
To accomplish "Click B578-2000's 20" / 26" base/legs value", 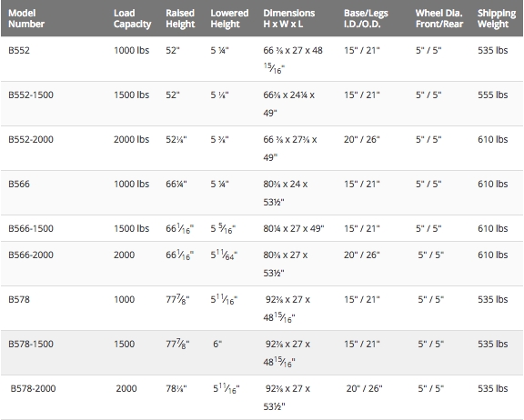I will (364, 388).
